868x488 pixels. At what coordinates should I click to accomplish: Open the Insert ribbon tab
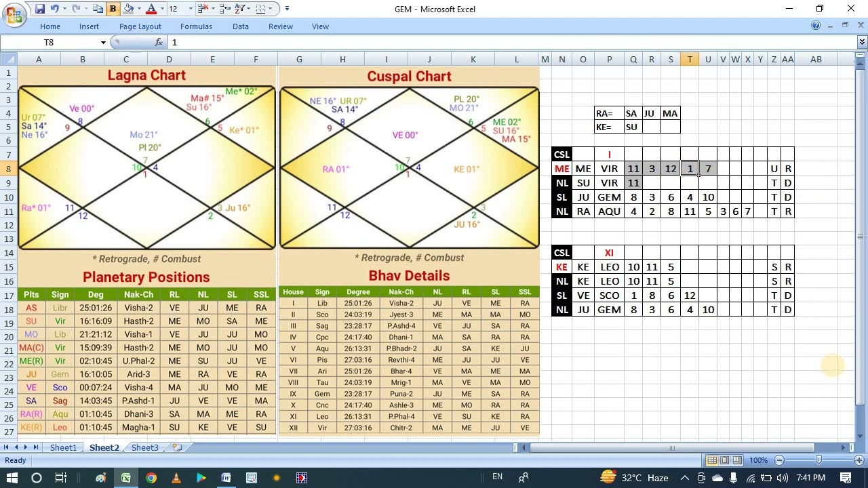click(89, 26)
